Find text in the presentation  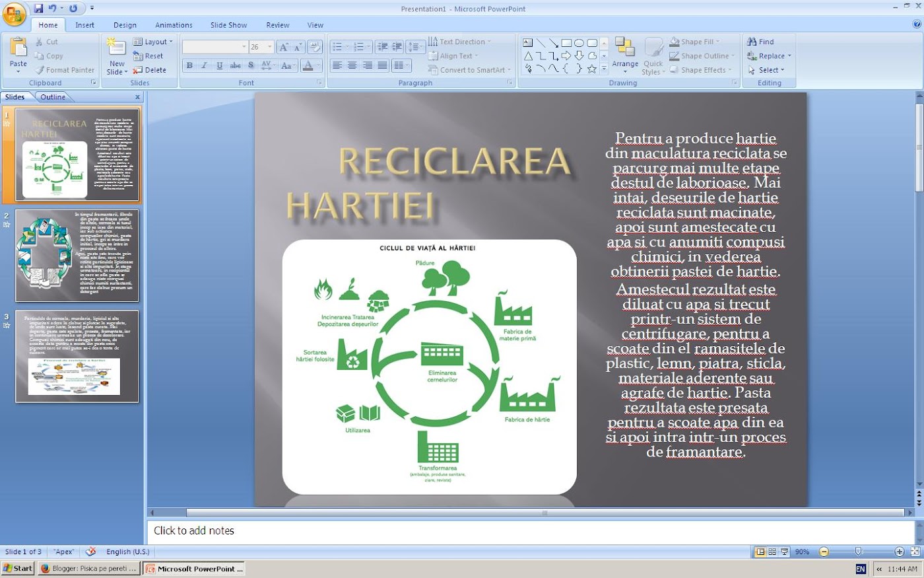(x=760, y=42)
